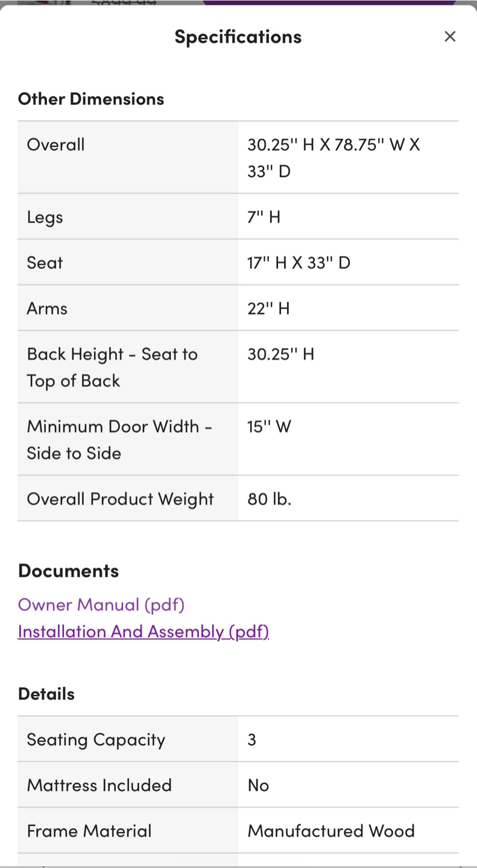Click the Specifications title heading

pos(238,37)
